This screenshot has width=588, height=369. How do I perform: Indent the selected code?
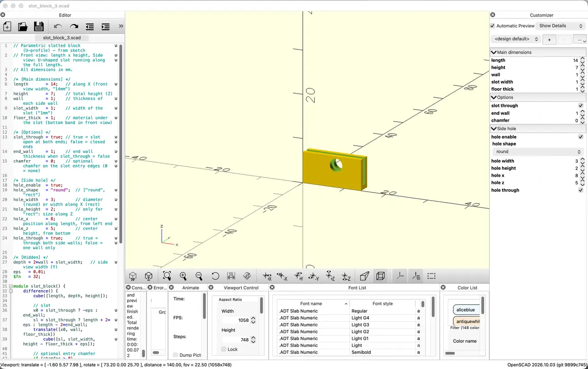click(106, 27)
